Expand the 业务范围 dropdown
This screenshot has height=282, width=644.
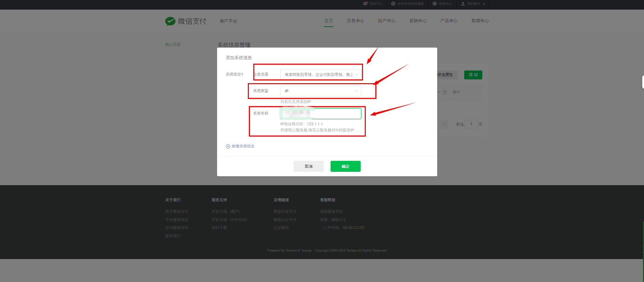click(x=320, y=75)
